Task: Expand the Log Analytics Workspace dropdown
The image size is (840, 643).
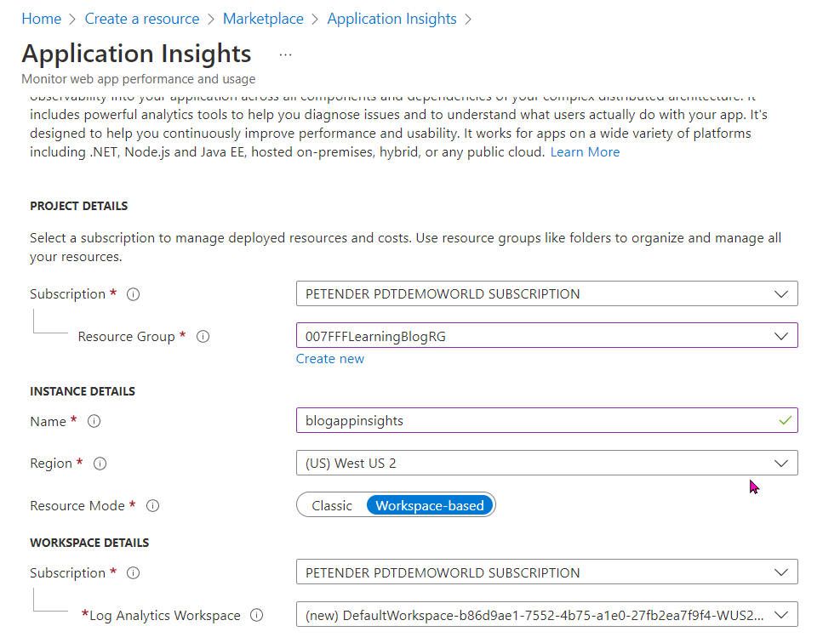Action: 780,614
